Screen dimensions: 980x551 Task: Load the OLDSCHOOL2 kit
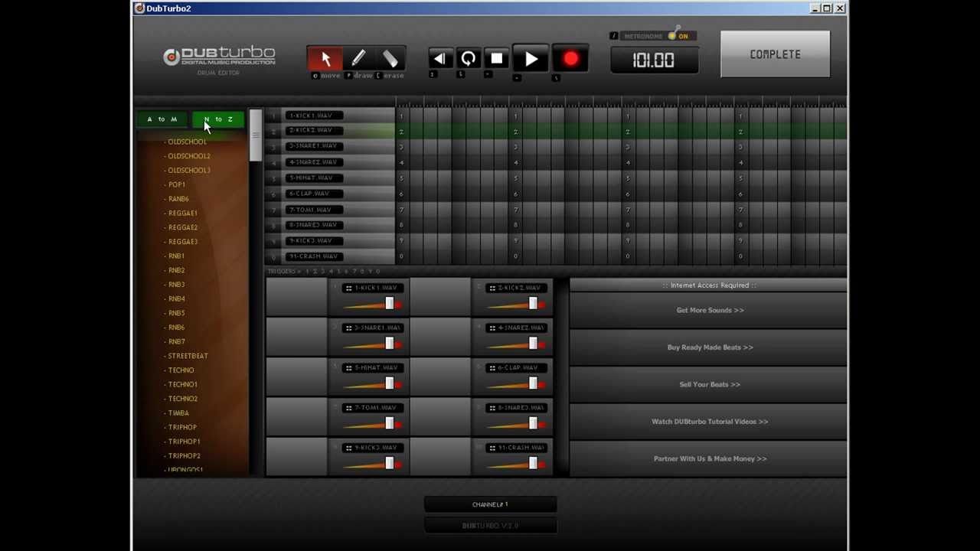188,156
